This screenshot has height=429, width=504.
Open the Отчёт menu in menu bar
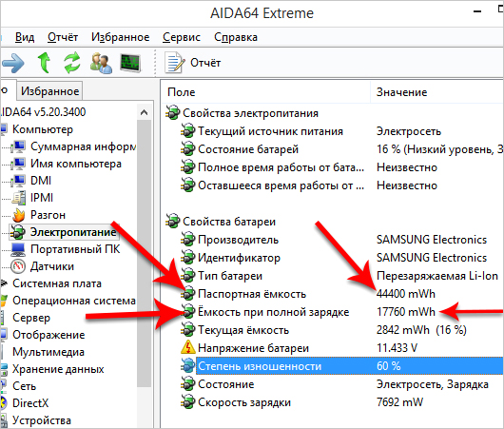pyautogui.click(x=63, y=37)
